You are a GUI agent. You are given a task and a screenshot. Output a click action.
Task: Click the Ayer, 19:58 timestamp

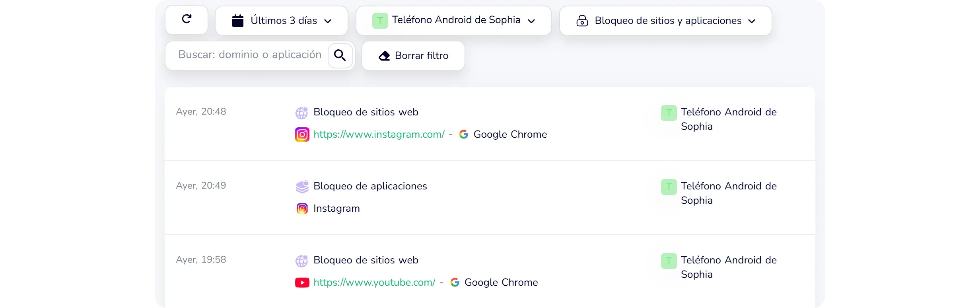tap(201, 259)
